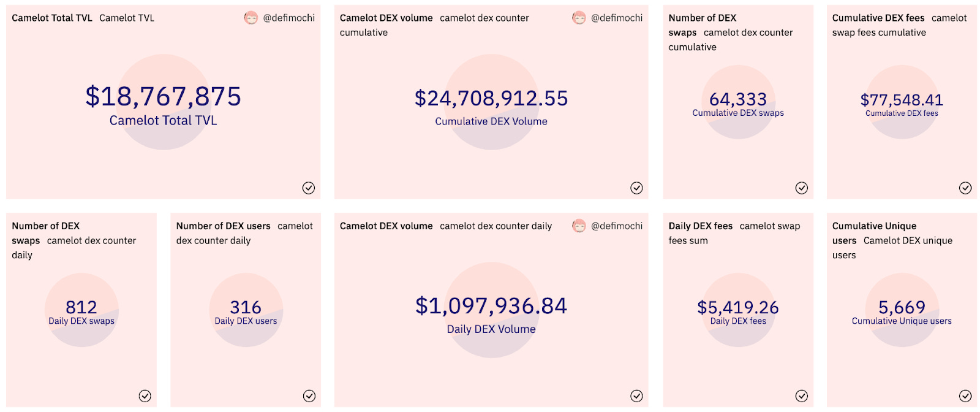The width and height of the screenshot is (980, 412).
Task: Open Cumulative DEX fees card title
Action: 878,18
